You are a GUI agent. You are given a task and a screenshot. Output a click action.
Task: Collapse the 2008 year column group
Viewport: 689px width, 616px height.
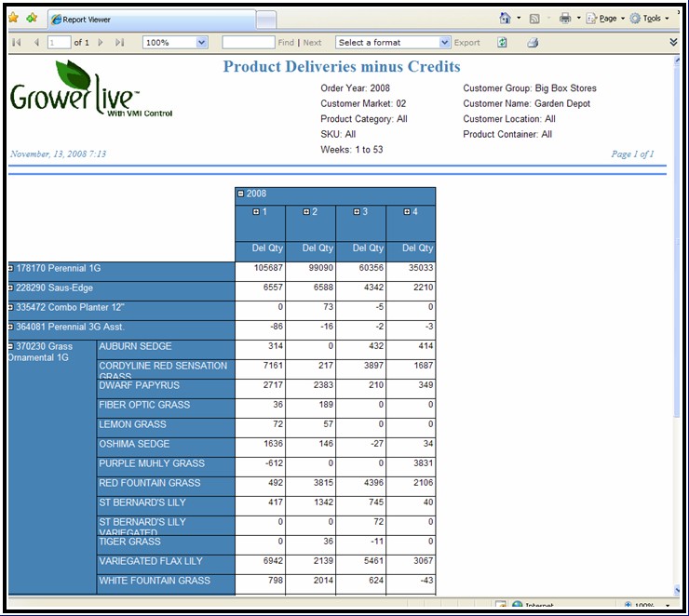click(x=241, y=194)
